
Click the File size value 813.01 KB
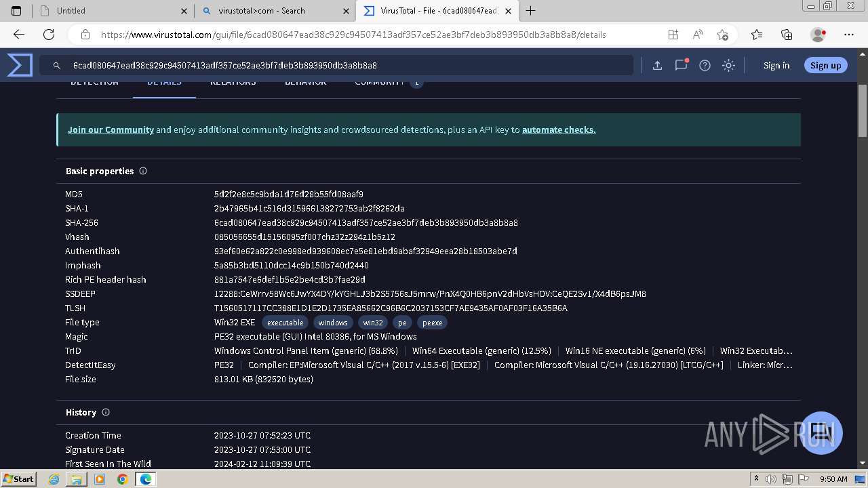(x=264, y=379)
